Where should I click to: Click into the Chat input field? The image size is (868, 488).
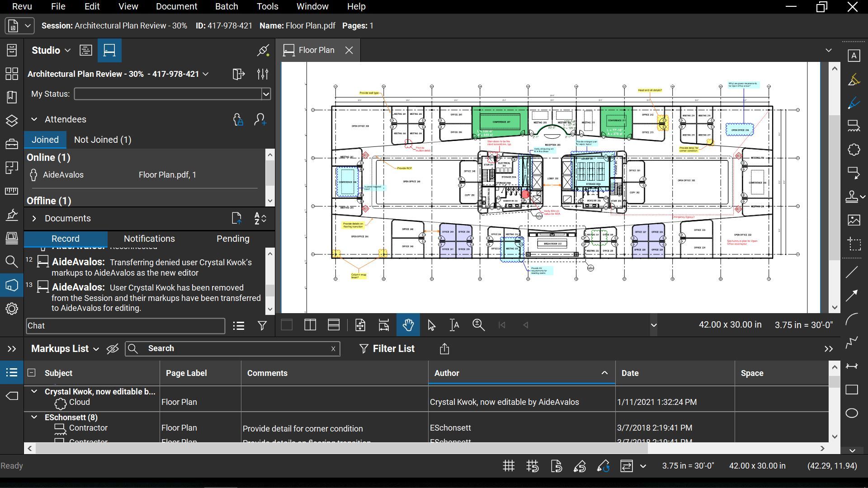pyautogui.click(x=125, y=326)
